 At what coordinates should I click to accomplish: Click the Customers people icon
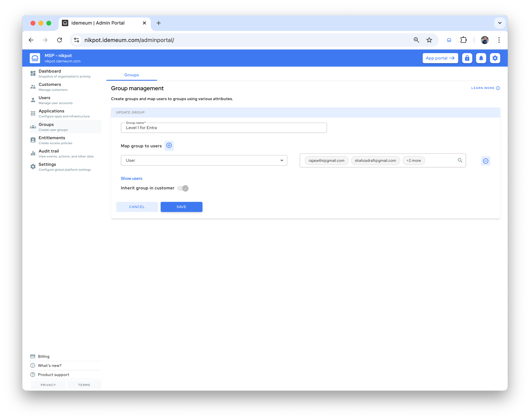33,87
